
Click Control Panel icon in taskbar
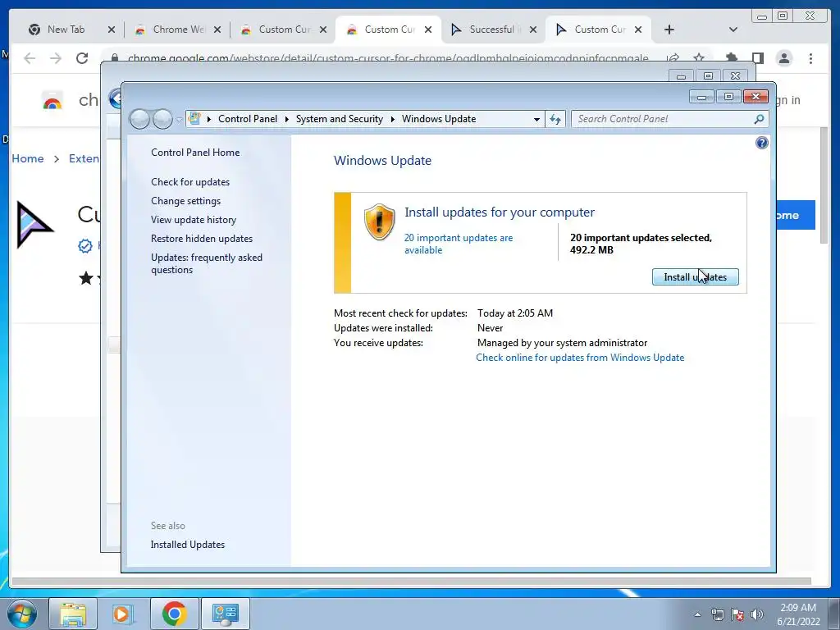(225, 614)
